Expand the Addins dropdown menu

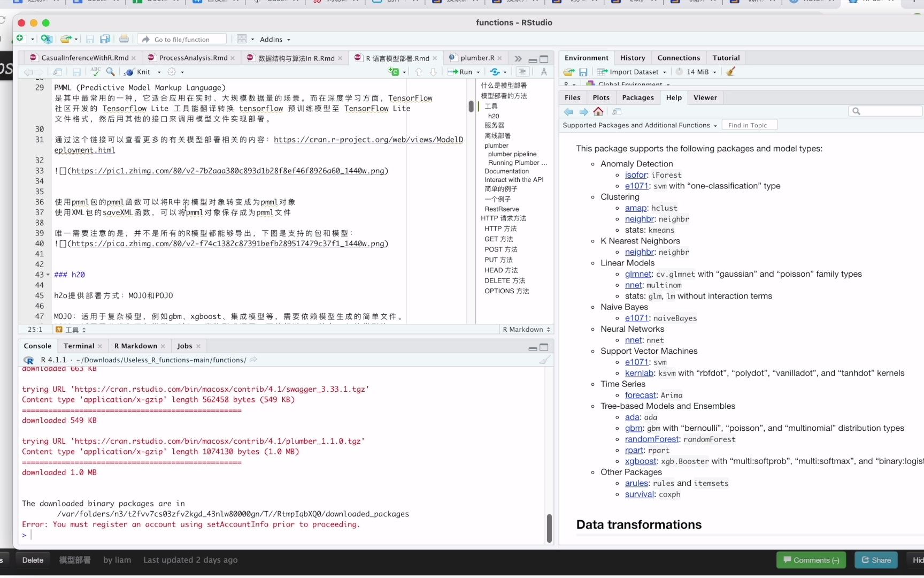275,39
